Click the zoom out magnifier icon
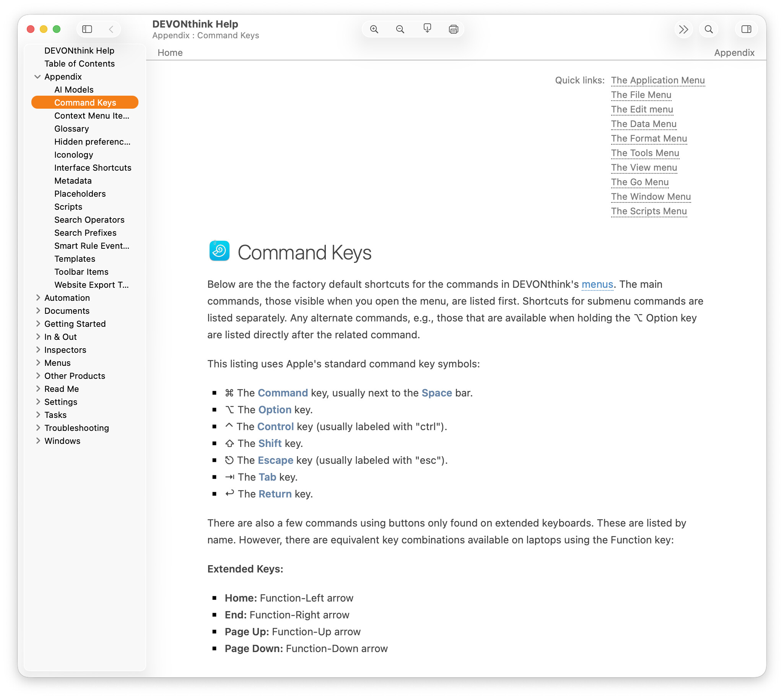 [400, 29]
